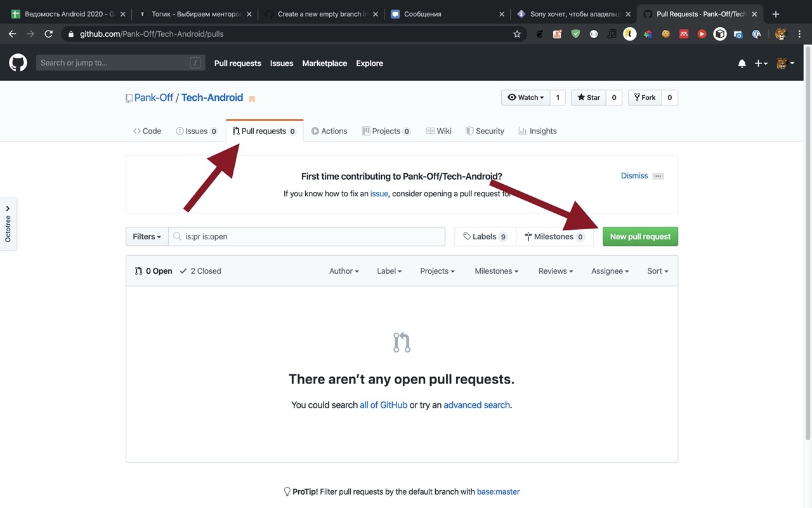Open a new browser tab with plus

pyautogui.click(x=775, y=14)
